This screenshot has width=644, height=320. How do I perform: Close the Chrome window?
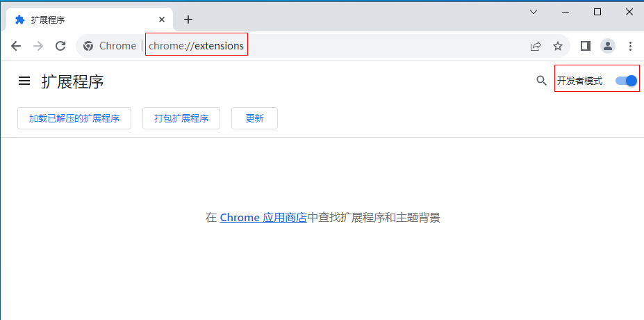629,12
